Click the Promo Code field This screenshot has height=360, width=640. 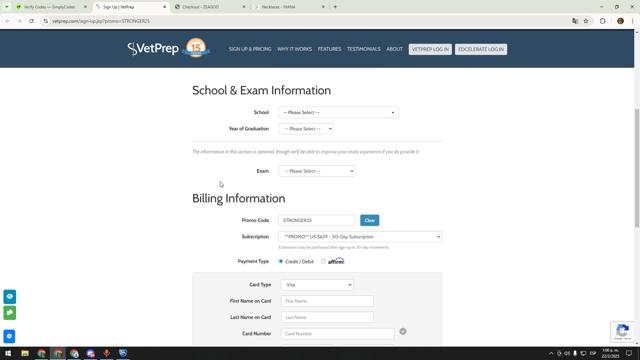317,220
